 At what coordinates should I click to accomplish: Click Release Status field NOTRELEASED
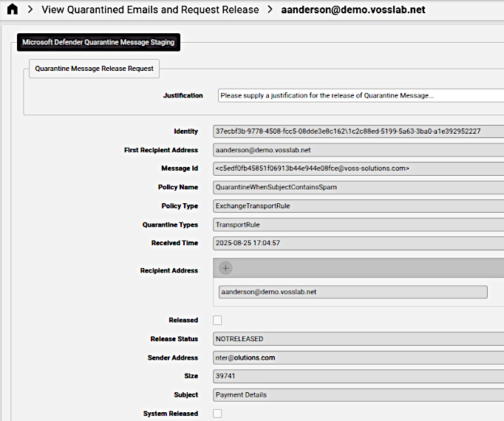(358, 339)
